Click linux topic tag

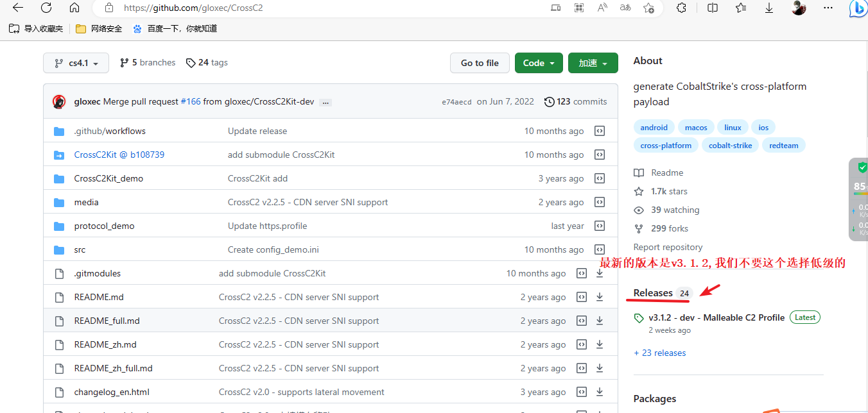[733, 127]
